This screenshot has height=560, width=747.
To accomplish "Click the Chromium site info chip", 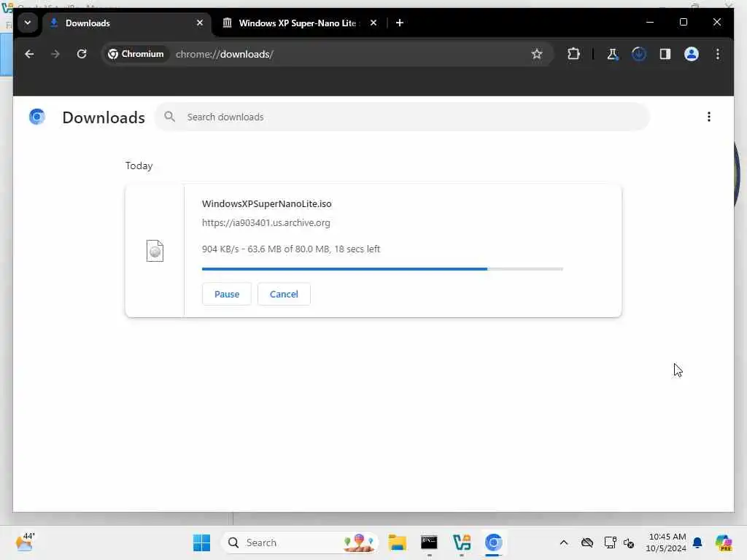I will tap(136, 54).
